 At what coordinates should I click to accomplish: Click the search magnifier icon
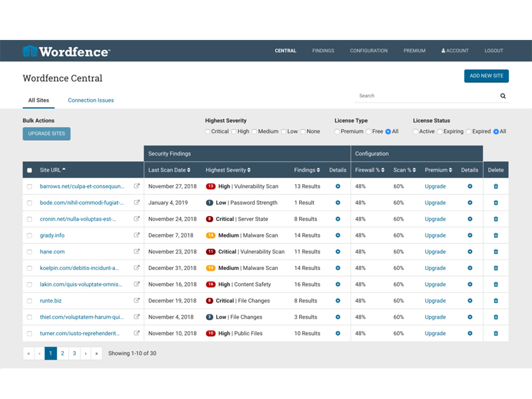503,96
